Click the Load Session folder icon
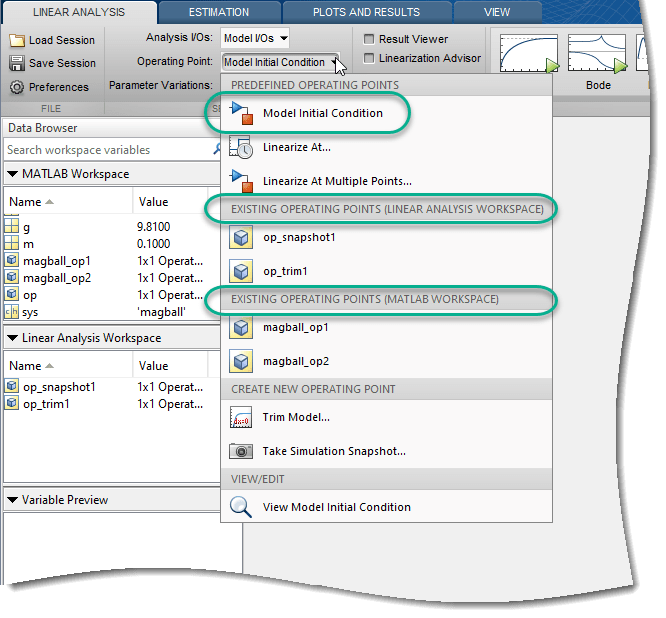Image resolution: width=666 pixels, height=618 pixels. pos(17,40)
